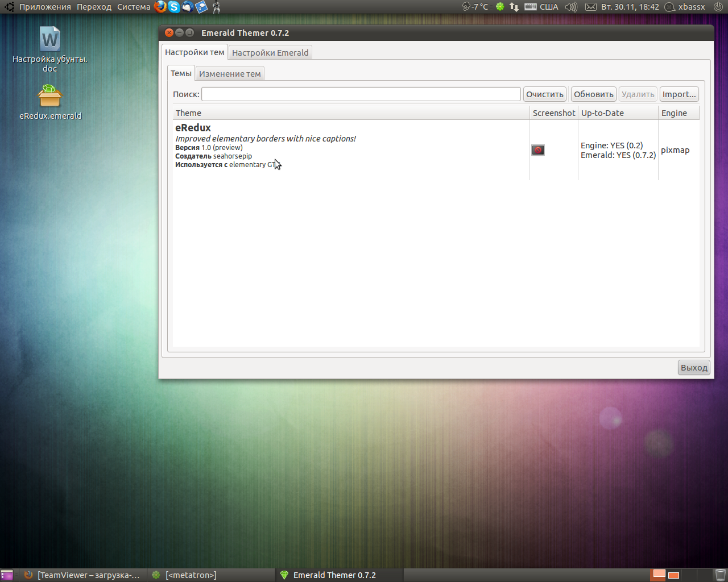This screenshot has width=728, height=582.
Task: Click into the Поиск search field
Action: click(x=361, y=94)
